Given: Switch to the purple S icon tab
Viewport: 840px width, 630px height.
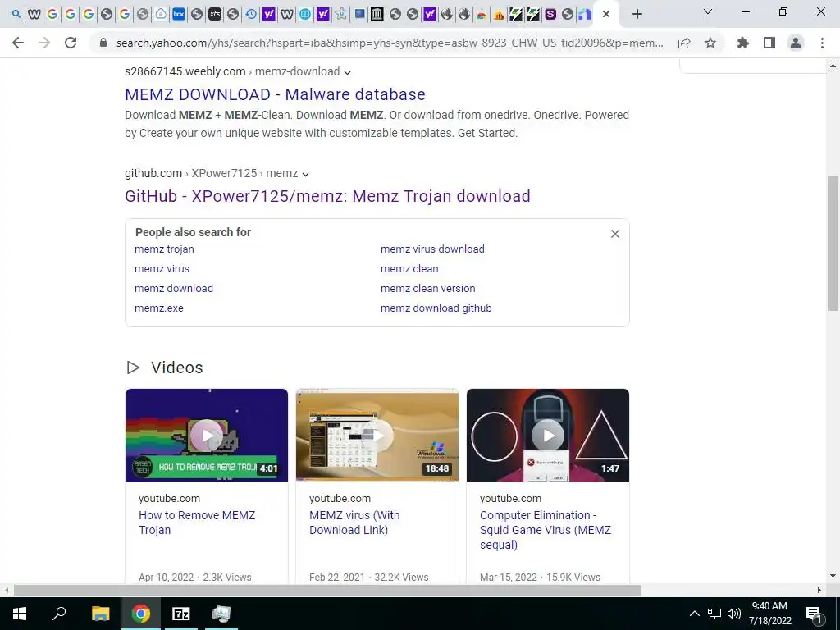Looking at the screenshot, I should pyautogui.click(x=550, y=15).
